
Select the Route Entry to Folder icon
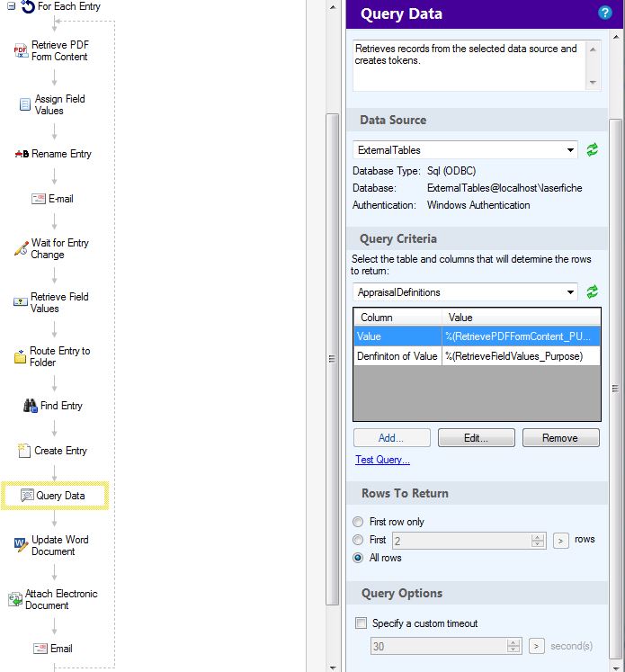click(20, 356)
